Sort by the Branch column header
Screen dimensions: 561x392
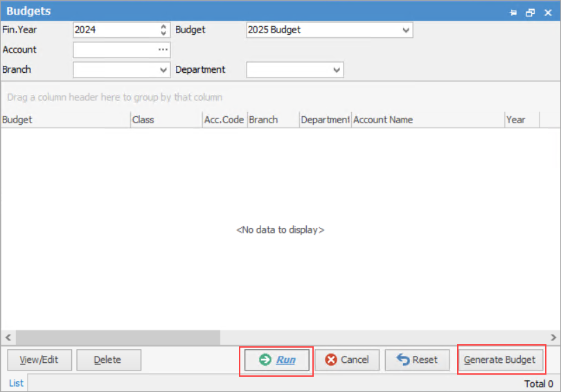click(274, 120)
